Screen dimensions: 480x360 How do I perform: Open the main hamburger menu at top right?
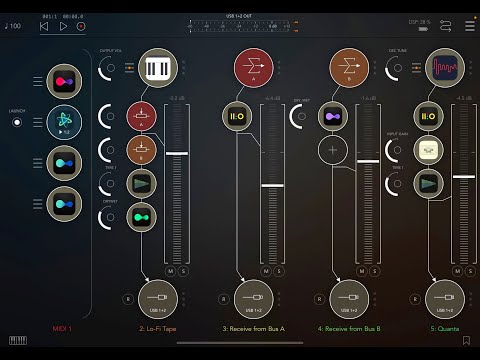[470, 26]
